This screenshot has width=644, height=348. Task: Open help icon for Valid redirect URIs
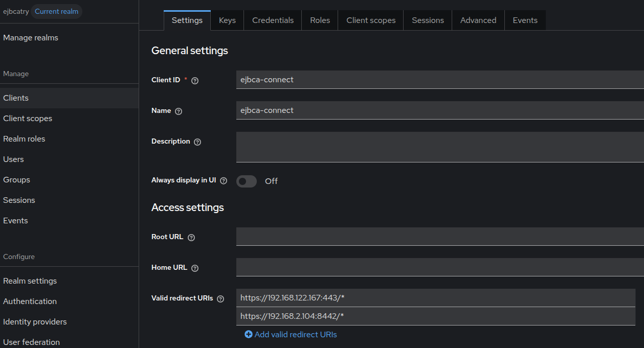pos(220,298)
